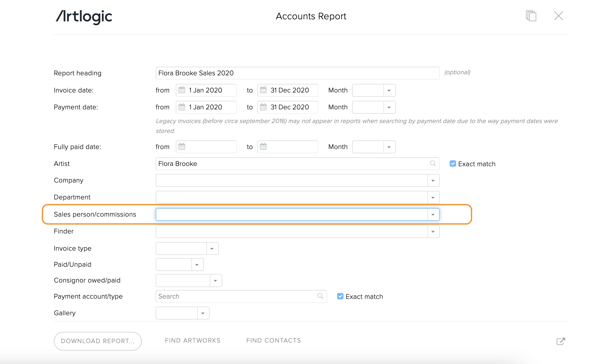Screen dimensions: 611x364
Task: Open calendar for Payment date to field
Action: click(263, 107)
